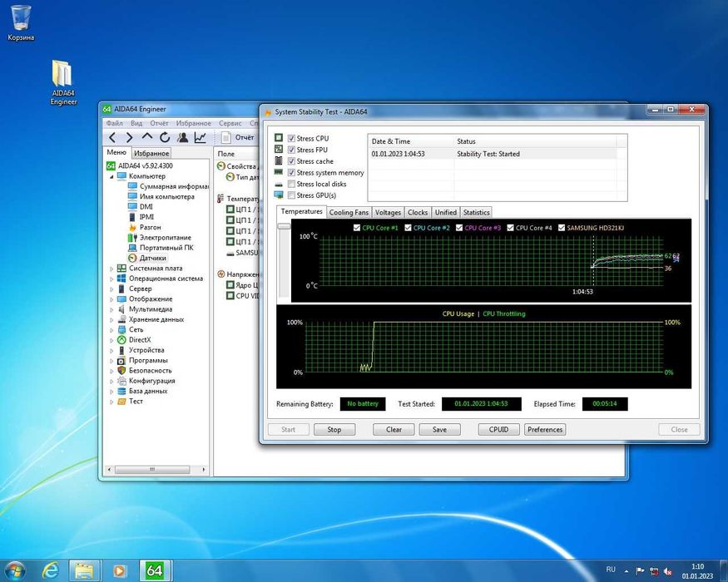Image resolution: width=728 pixels, height=582 pixels.
Task: Switch to Clocks tab
Action: [418, 213]
